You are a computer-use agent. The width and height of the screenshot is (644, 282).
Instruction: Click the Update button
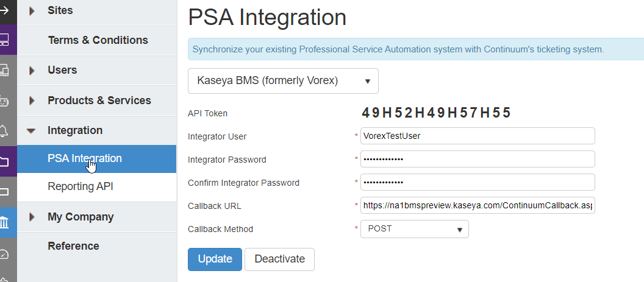(215, 259)
